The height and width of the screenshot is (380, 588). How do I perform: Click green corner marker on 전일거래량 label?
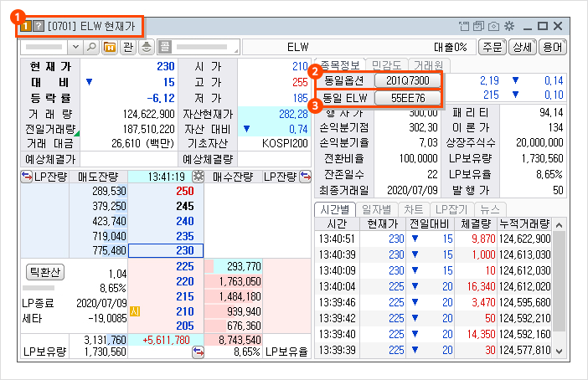coord(76,133)
